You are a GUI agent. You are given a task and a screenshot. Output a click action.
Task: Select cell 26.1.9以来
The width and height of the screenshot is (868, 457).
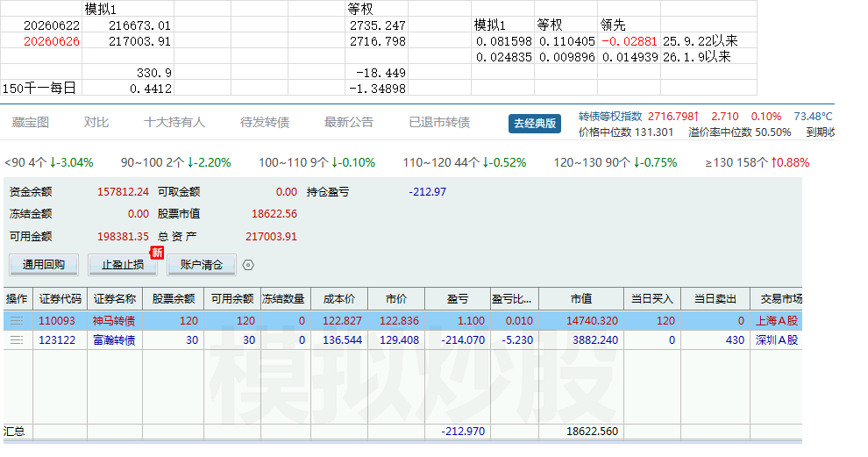coord(708,56)
